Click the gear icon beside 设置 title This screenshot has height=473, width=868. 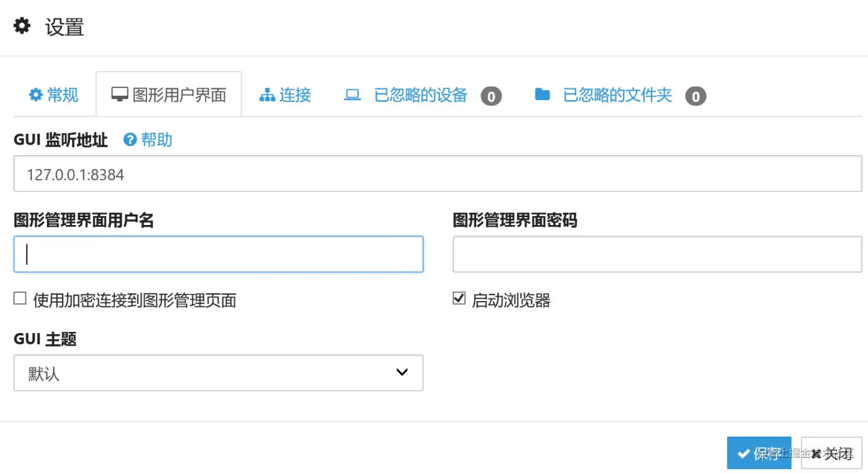(22, 27)
